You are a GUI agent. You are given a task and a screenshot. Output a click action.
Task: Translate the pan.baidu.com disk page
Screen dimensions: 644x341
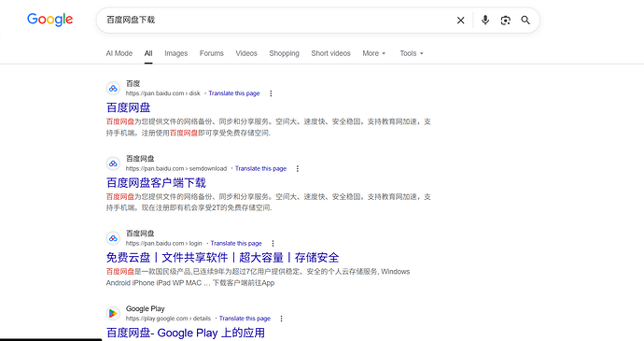click(x=234, y=93)
